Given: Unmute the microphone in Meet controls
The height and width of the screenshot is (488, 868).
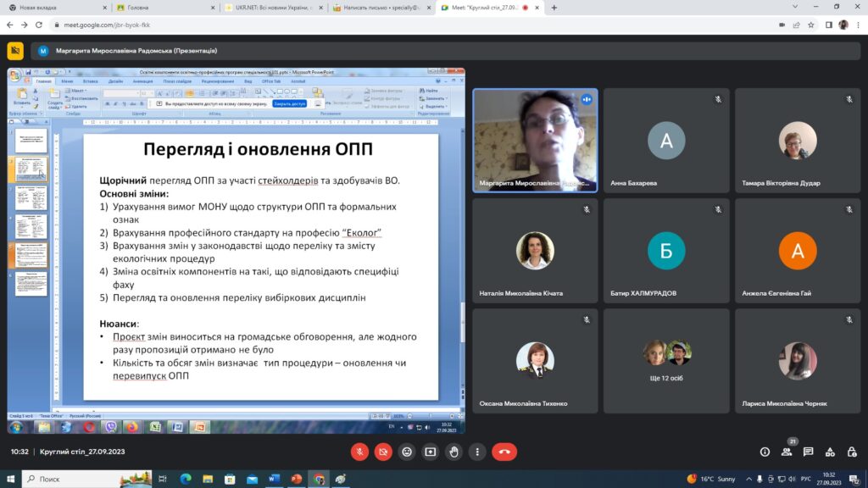Looking at the screenshot, I should 359,452.
